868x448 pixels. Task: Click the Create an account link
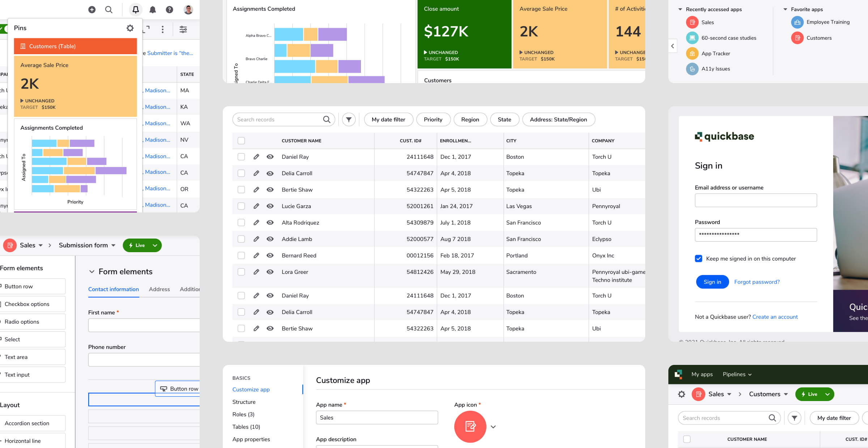click(775, 317)
